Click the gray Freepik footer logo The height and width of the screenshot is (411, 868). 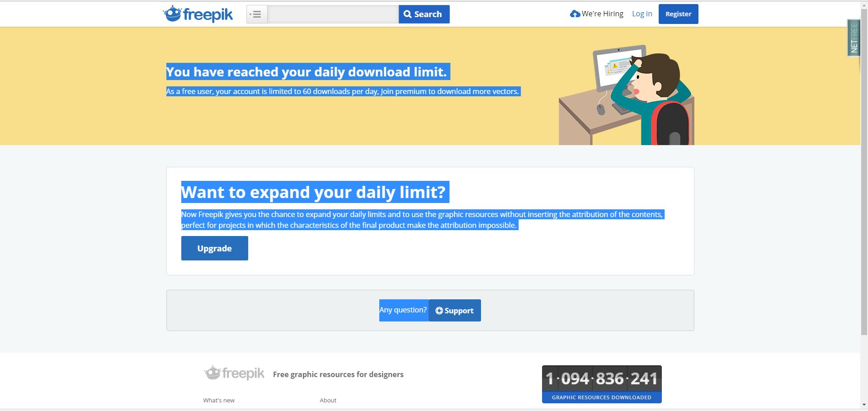[234, 373]
